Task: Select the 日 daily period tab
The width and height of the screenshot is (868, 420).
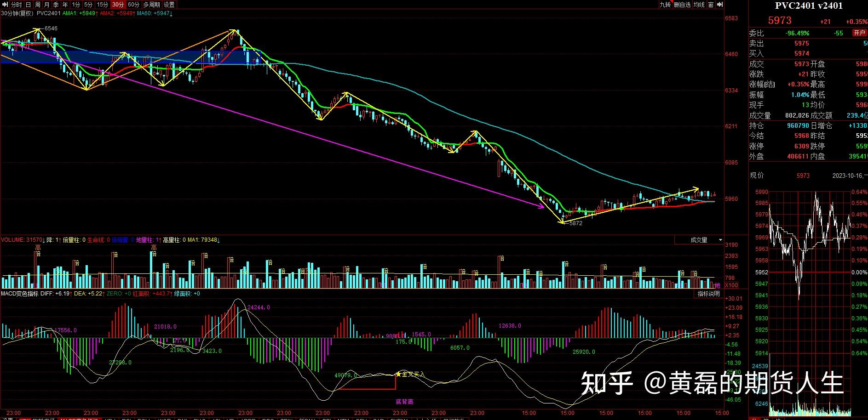Action: [29, 5]
